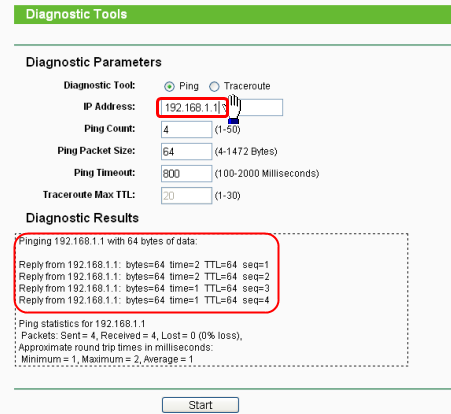Screen dimensions: 451x414
Task: Click the IP Address input field
Action: (222, 107)
